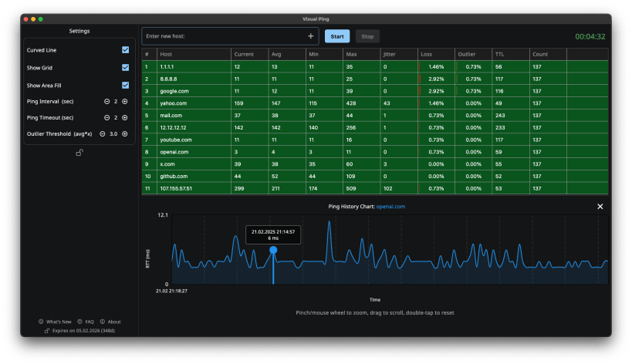Select the 8.8.8.8 host row
Screen dimensions: 632x364
click(375, 79)
